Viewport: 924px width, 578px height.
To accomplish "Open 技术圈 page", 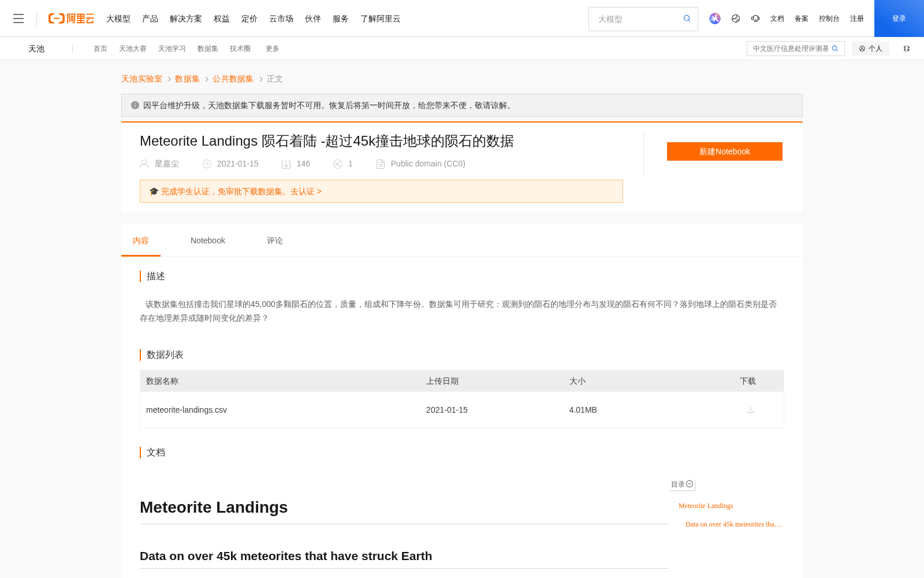I will point(240,49).
